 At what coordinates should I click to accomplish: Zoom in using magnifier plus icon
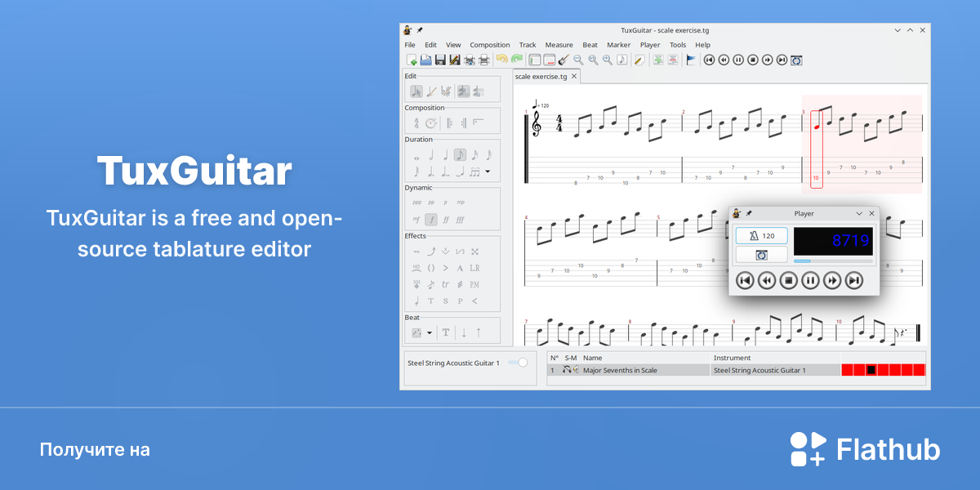[608, 60]
